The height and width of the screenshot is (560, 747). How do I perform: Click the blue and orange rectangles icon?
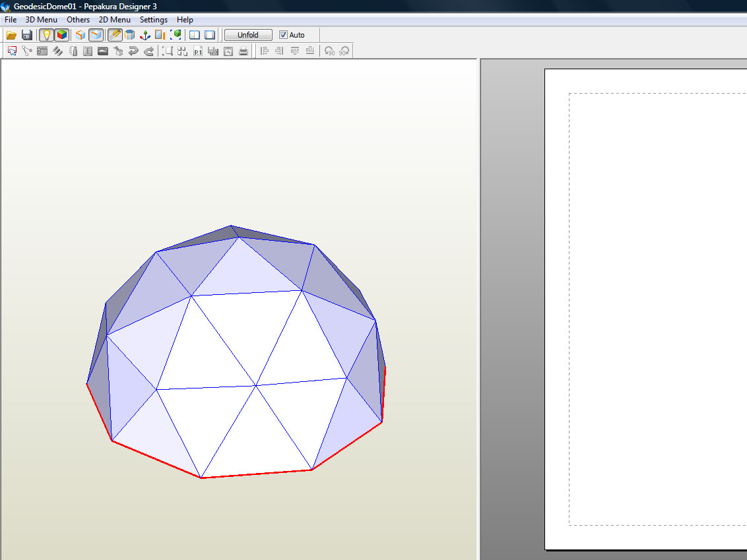point(160,35)
